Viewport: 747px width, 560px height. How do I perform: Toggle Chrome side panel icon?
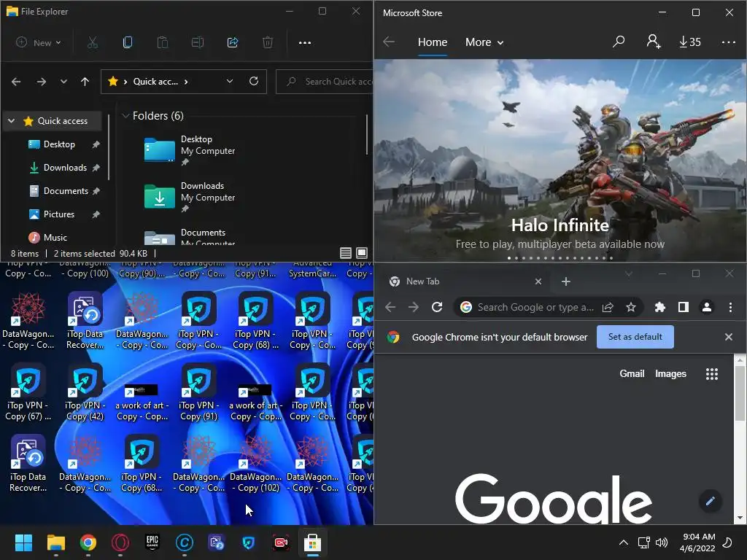(683, 307)
